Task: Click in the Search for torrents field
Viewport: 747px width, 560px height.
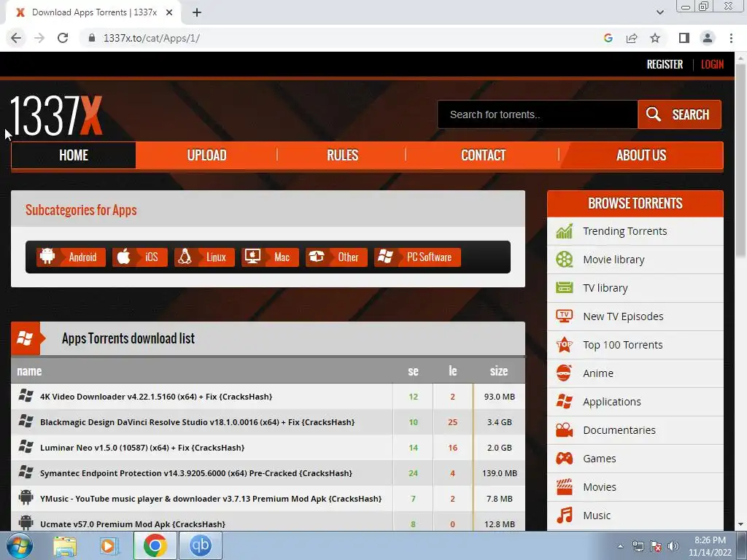Action: tap(538, 114)
